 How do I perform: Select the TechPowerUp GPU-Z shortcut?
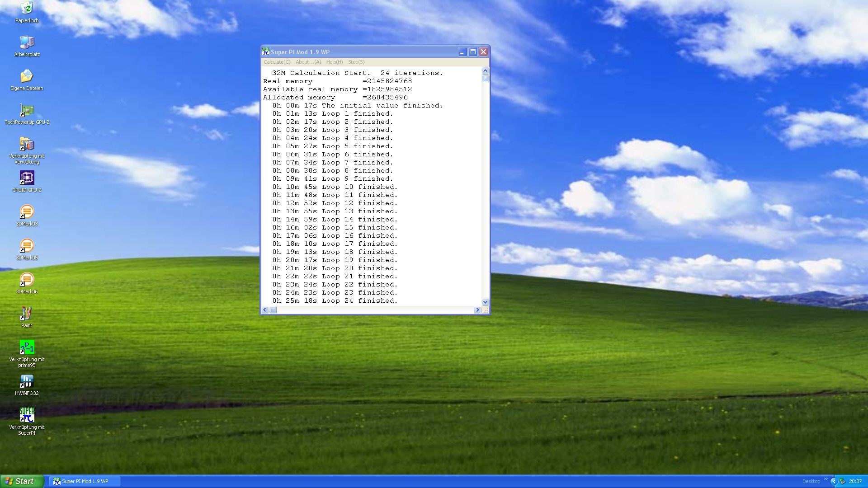tap(27, 110)
